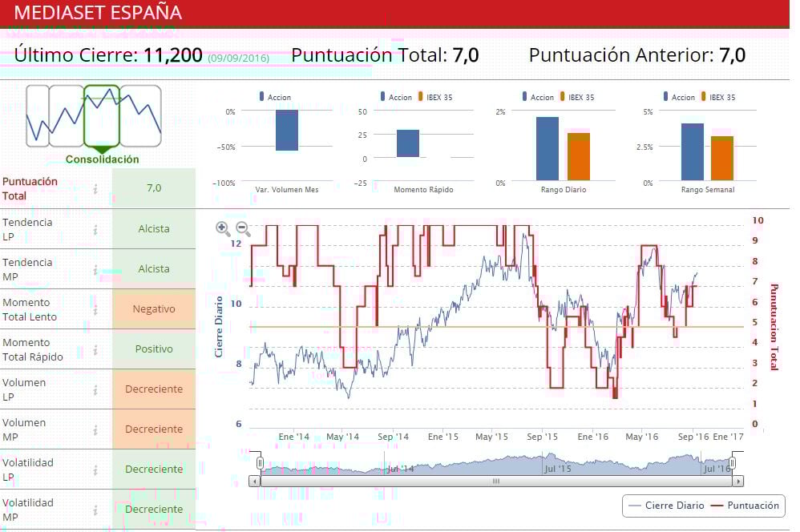Click the Cierre Diario axis title
Viewport: 800px width, 532px height.
(x=219, y=326)
